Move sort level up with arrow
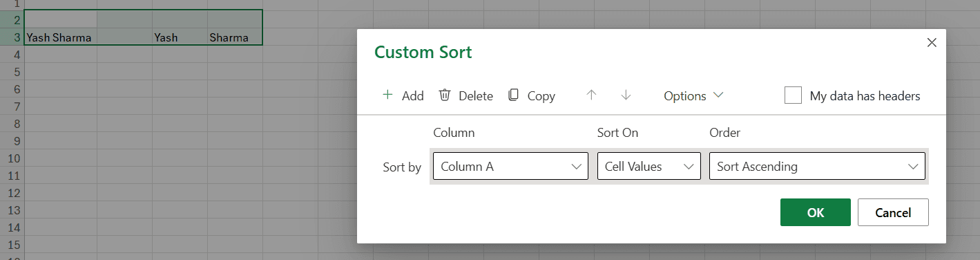This screenshot has width=980, height=260. pos(591,95)
